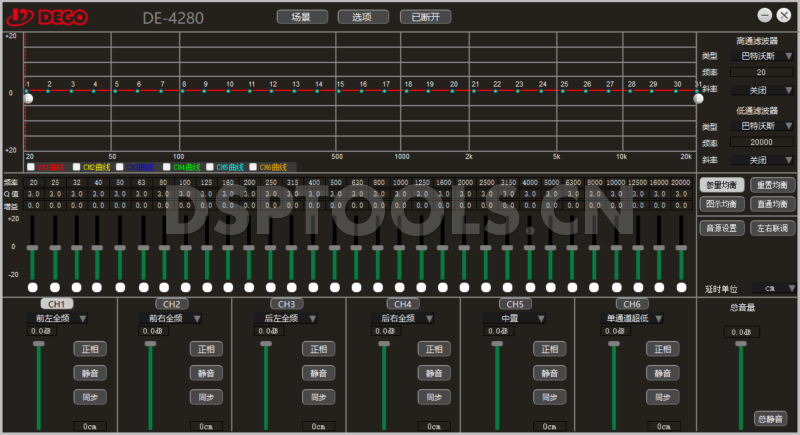Select EQ node 15 on the curve
The width and height of the screenshot is (800, 435).
click(340, 91)
